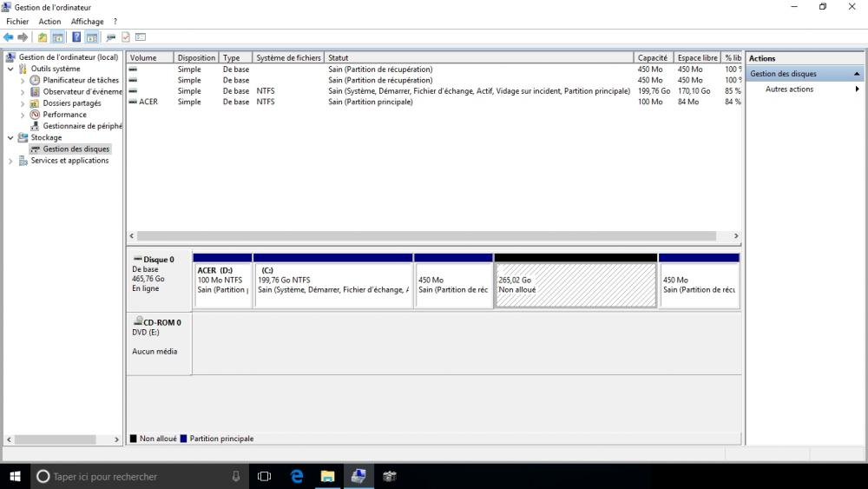868x489 pixels.
Task: Click the Services et applications icon
Action: point(23,161)
